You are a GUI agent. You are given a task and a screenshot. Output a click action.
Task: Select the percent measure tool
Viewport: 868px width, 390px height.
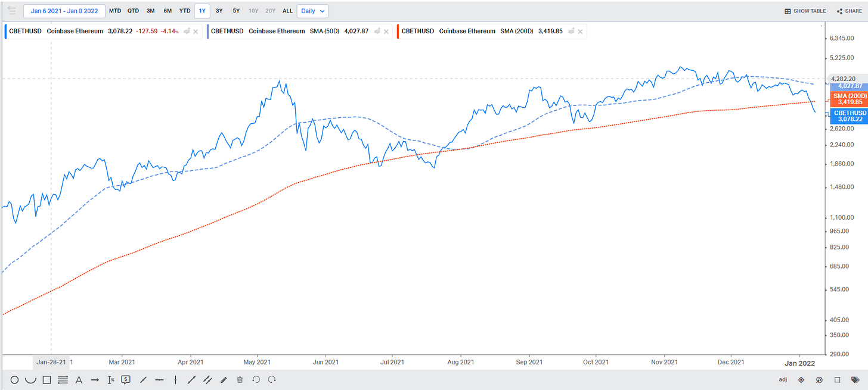click(110, 379)
